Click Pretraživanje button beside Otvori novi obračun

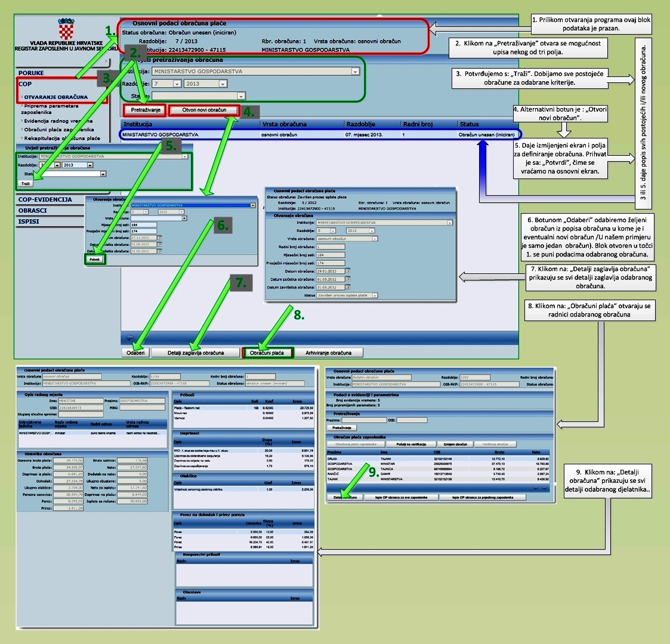[146, 110]
